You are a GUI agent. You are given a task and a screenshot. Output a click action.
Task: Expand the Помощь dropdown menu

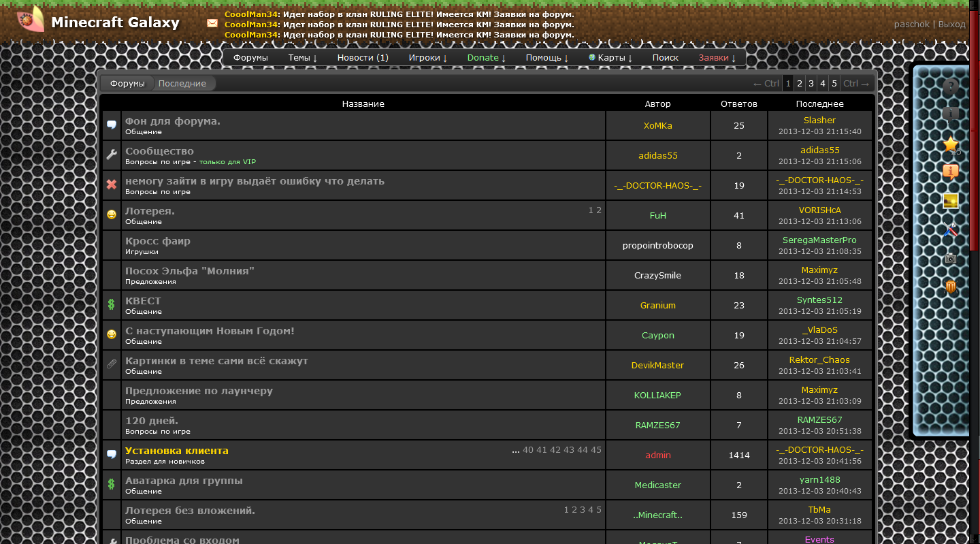pos(547,58)
